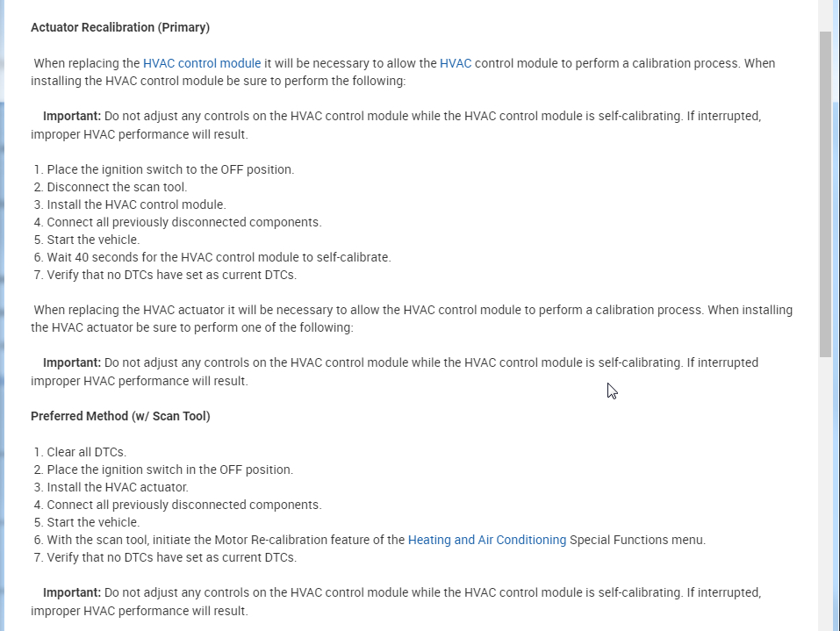
Task: Click the step 'Wait 40 seconds' for self-calibrate
Action: 219,257
